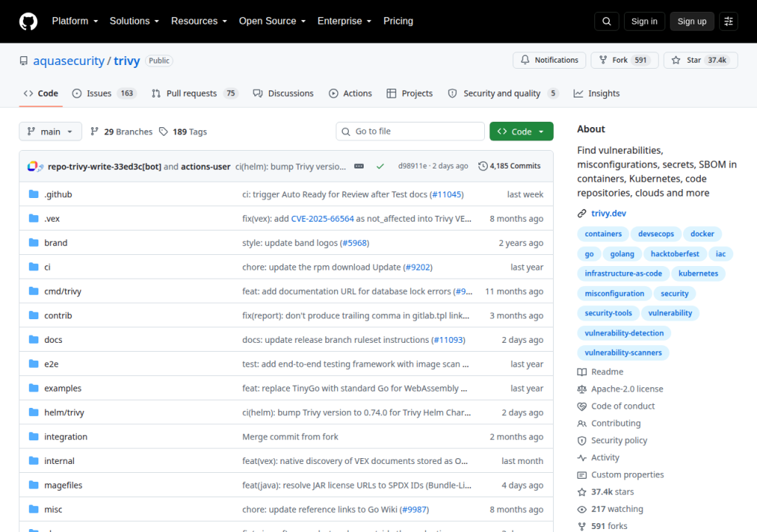The image size is (757, 532).
Task: Open the actions-user author link
Action: tap(206, 166)
